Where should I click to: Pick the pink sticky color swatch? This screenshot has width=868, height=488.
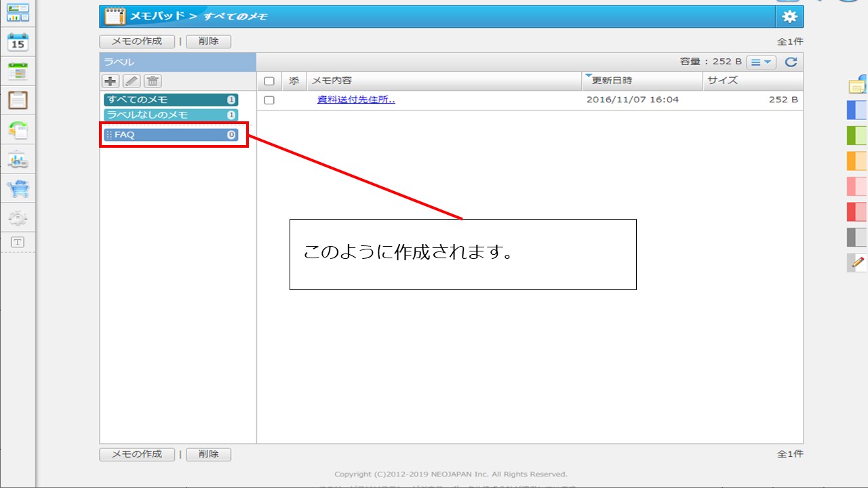tap(857, 186)
